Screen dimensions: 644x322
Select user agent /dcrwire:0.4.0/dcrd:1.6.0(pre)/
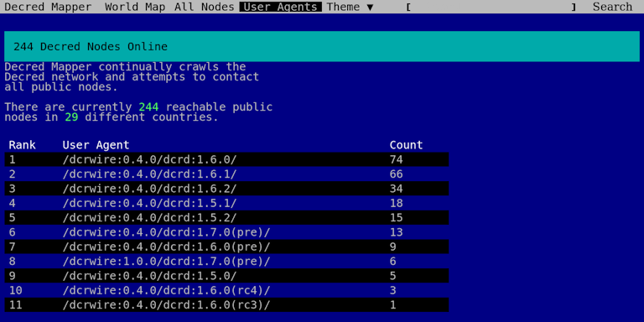coord(166,247)
